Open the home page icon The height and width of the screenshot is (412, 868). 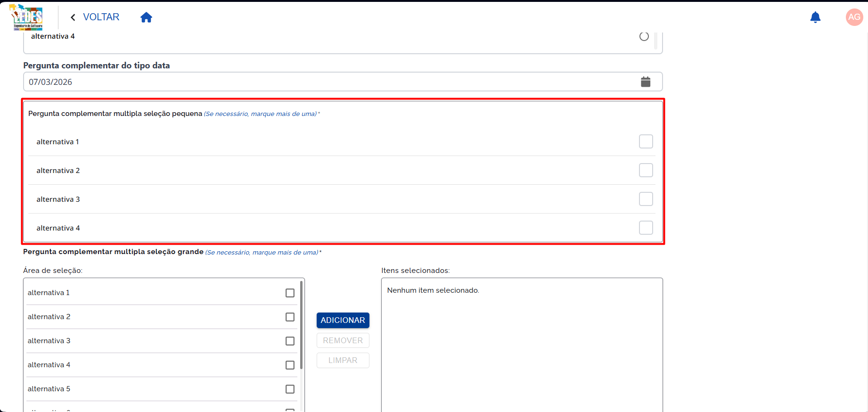[146, 17]
